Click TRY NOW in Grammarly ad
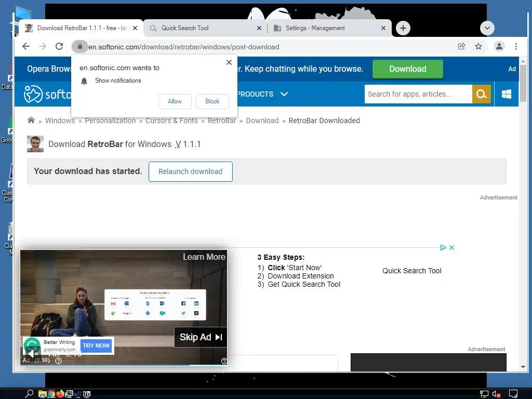Screen dimensions: 532x399 point(96,345)
